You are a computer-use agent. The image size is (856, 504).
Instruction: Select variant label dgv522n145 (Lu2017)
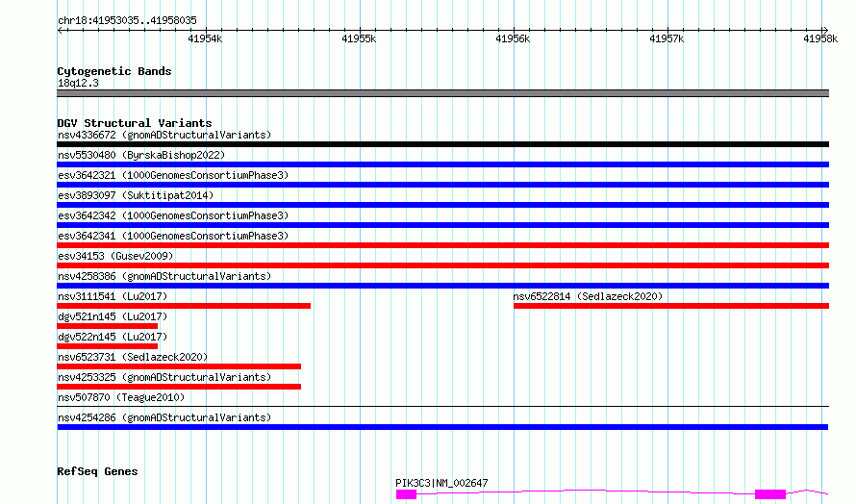(113, 337)
